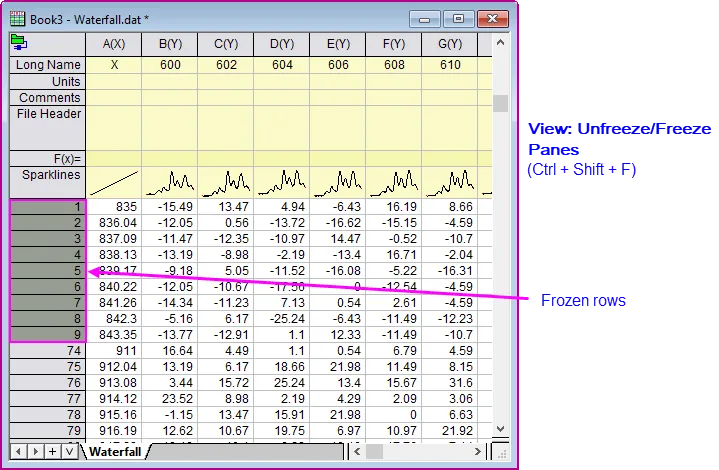The image size is (719, 470).
Task: Close the Book3 workbook window
Action: pos(493,19)
